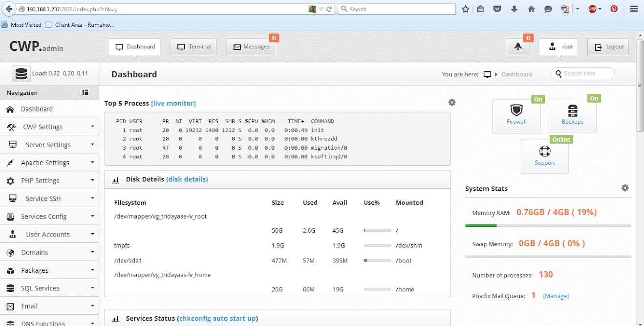Click Memory RAM value 0.76GB / 4GB
The width and height of the screenshot is (644, 326).
point(557,213)
